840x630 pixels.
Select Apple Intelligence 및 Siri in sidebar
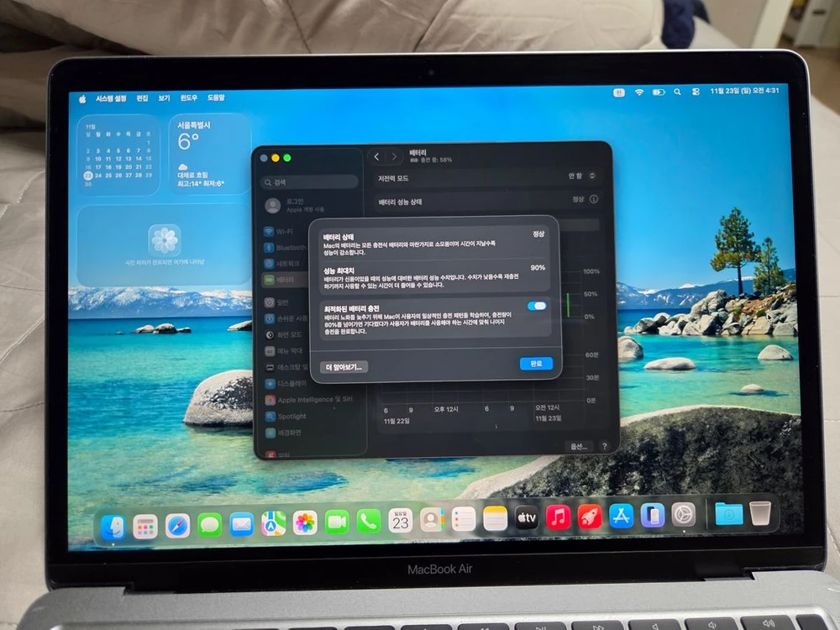click(x=311, y=400)
